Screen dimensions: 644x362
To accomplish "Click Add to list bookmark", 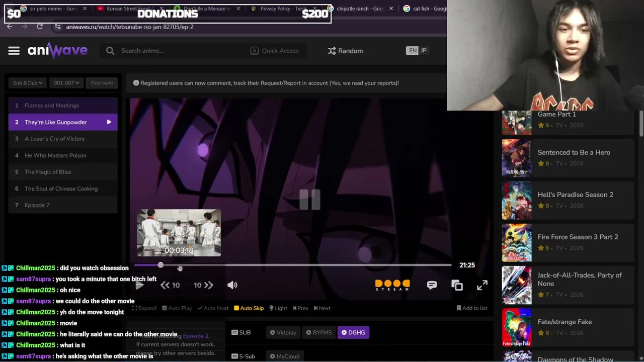I will (472, 308).
